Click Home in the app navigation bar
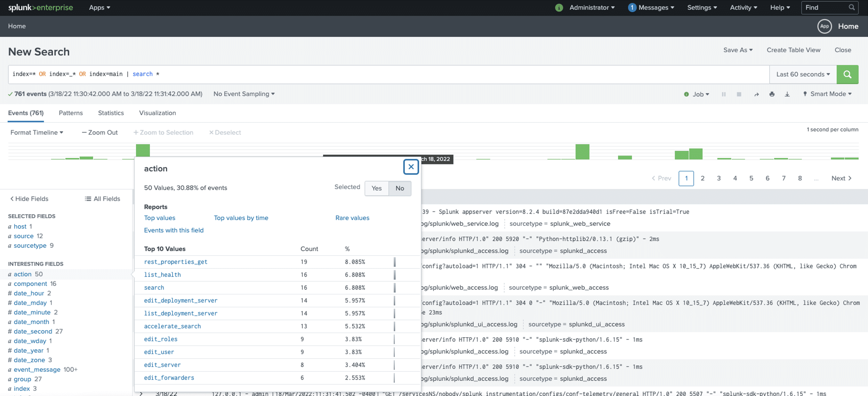The height and width of the screenshot is (396, 868). click(x=17, y=26)
